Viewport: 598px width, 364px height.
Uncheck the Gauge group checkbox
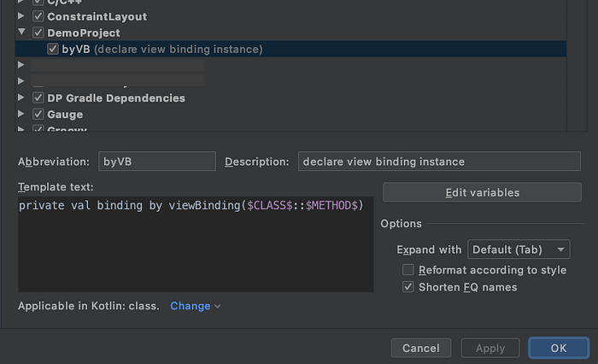click(x=38, y=114)
